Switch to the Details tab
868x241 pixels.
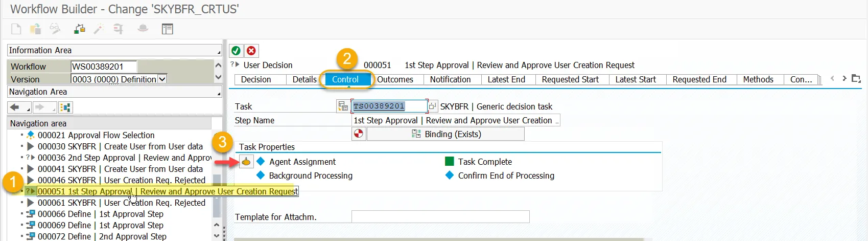(304, 79)
